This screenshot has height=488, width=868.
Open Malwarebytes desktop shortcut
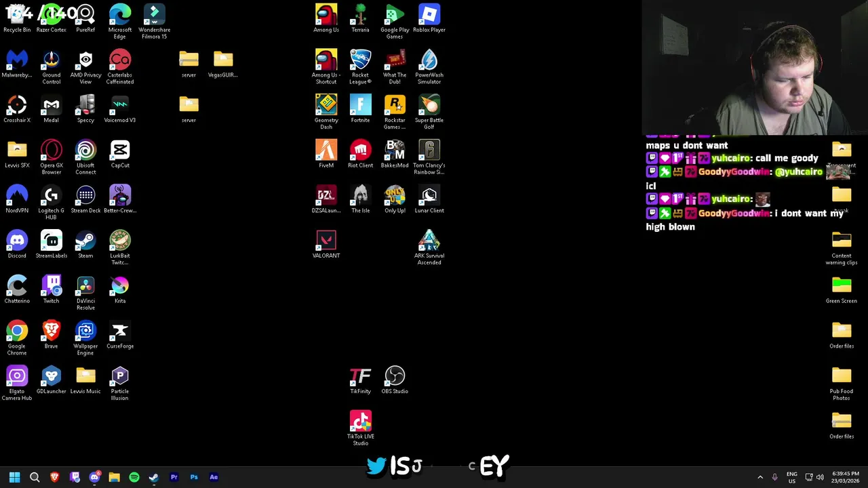click(17, 64)
